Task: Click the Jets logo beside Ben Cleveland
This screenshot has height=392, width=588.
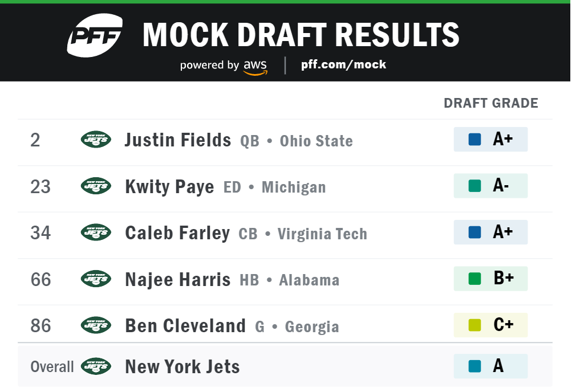Action: (x=96, y=325)
